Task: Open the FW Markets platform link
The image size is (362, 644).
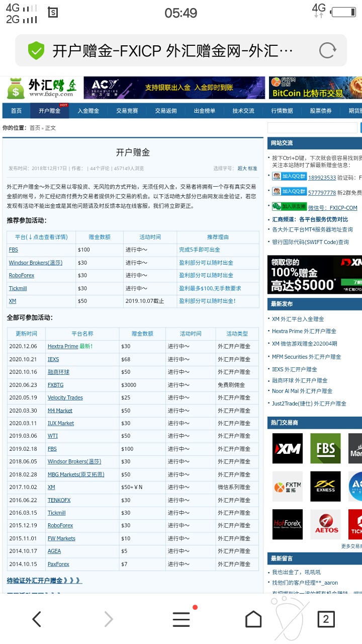Action: (x=61, y=538)
